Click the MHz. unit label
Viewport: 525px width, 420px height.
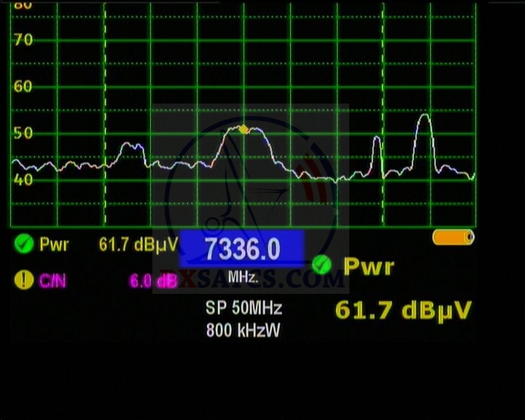pos(243,278)
